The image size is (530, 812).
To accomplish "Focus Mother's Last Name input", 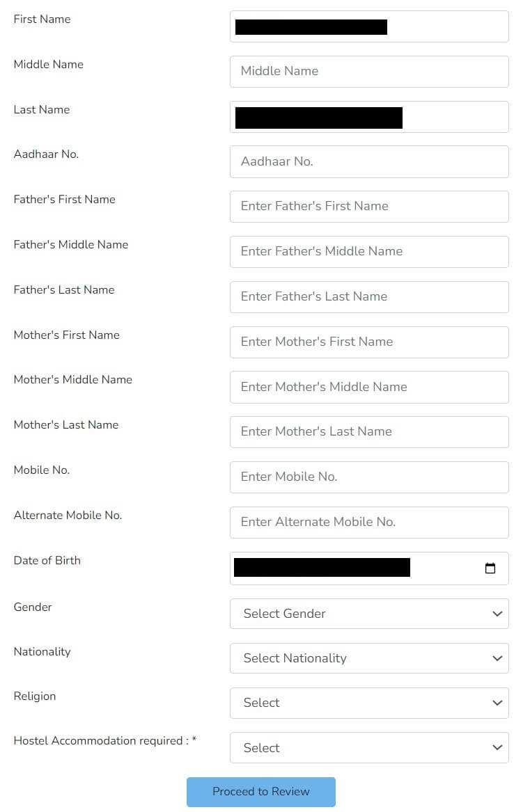I will tap(369, 432).
